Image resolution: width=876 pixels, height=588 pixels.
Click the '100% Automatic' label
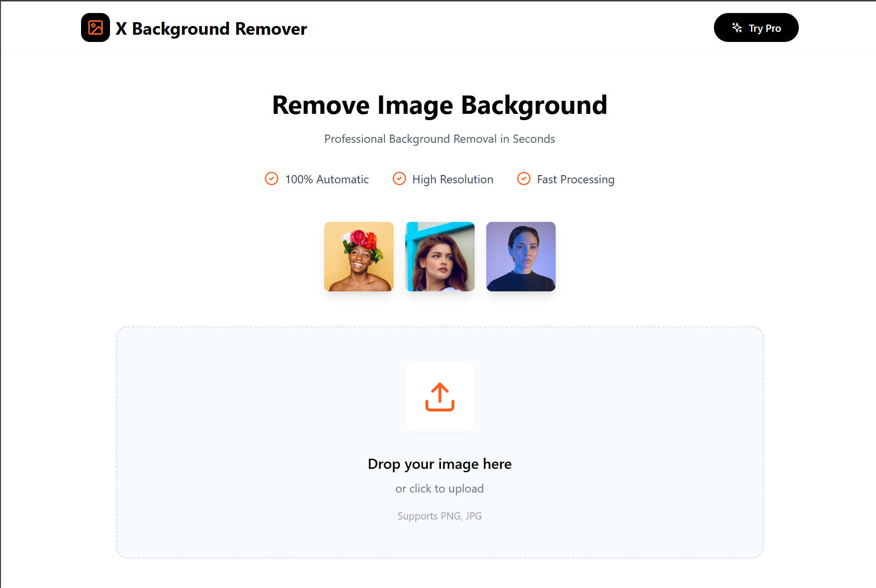[x=327, y=179]
